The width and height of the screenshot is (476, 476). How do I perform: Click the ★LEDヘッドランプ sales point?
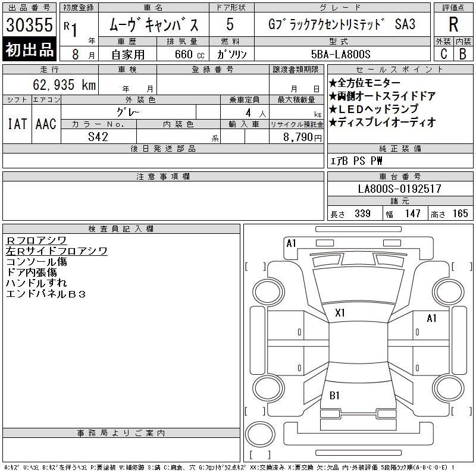pos(373,109)
